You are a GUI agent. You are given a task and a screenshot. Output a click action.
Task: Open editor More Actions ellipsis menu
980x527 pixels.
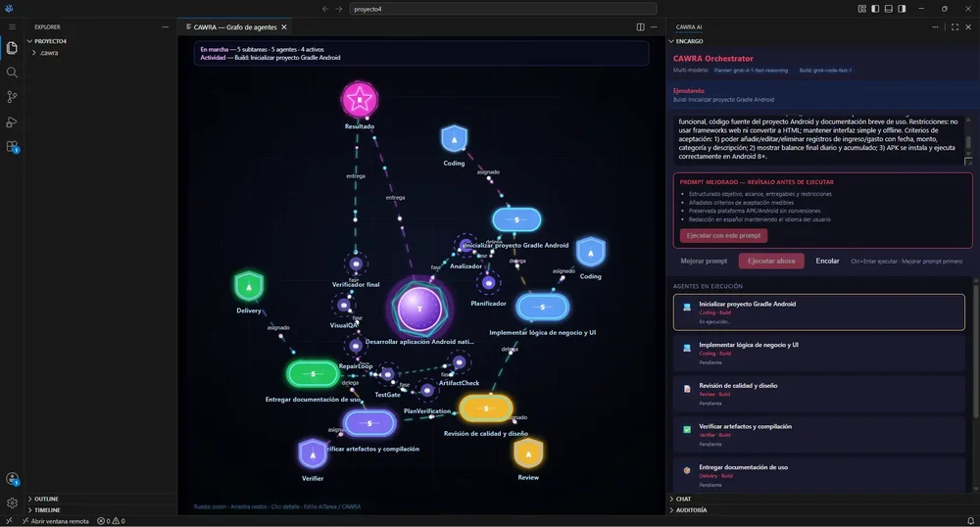pos(654,26)
